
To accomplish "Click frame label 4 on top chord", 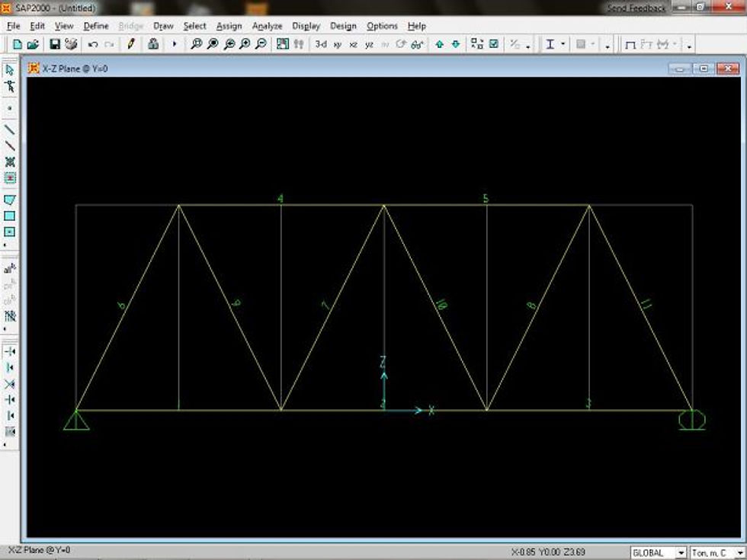I will click(281, 199).
